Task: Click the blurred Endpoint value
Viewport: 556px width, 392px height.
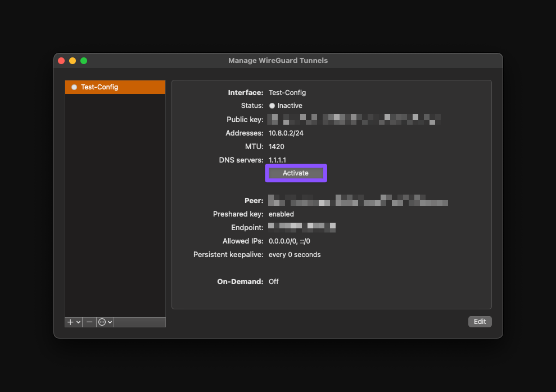Action: click(x=302, y=227)
